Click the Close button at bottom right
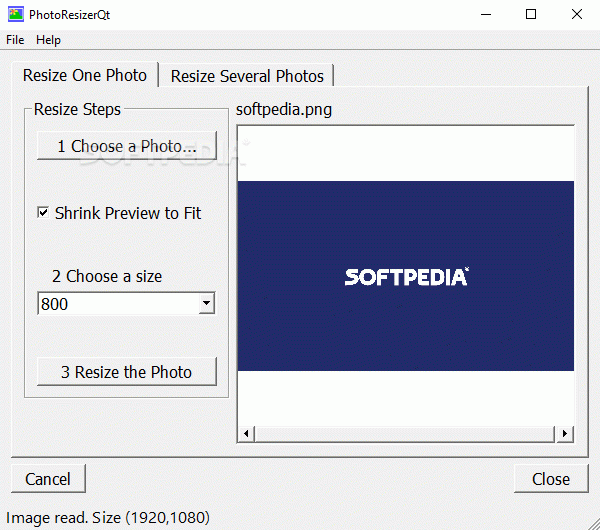600x530 pixels. point(551,479)
